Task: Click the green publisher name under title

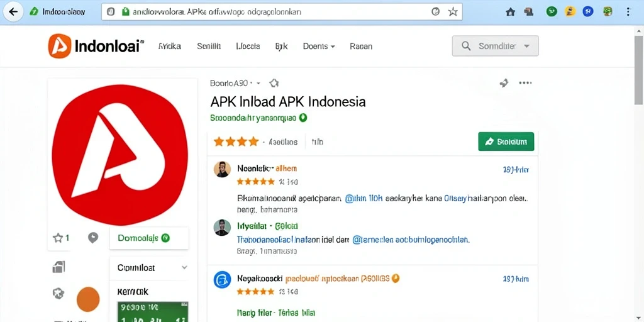Action: coord(253,118)
